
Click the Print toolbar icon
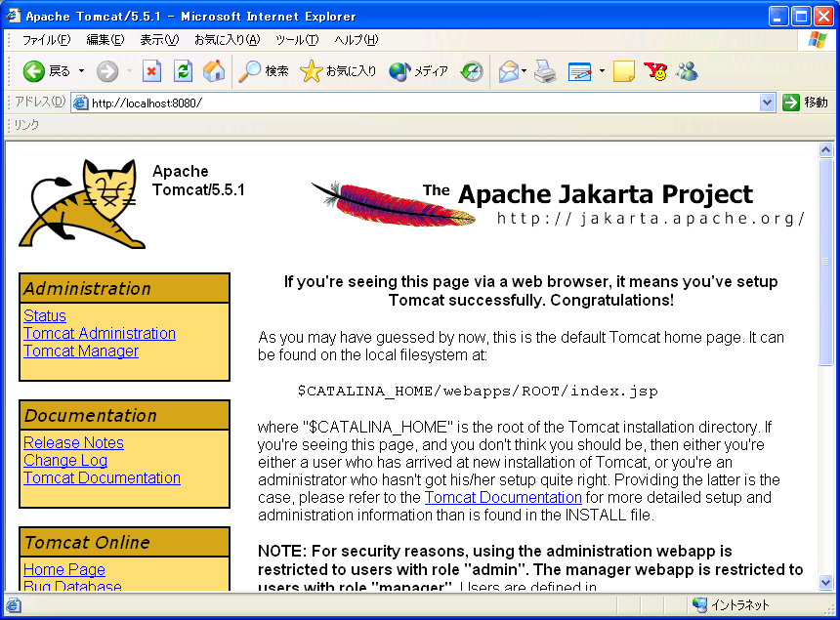click(x=545, y=71)
